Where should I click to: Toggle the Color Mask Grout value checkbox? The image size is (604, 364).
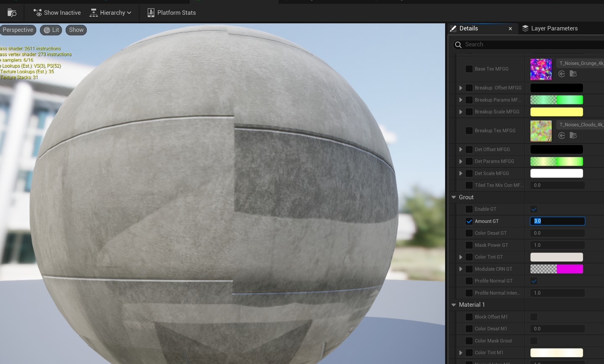pyautogui.click(x=534, y=341)
